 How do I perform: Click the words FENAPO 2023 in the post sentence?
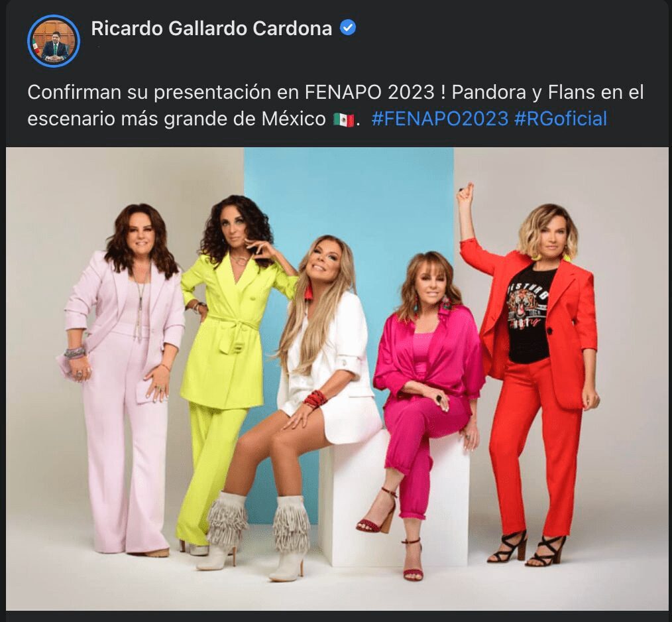click(370, 92)
